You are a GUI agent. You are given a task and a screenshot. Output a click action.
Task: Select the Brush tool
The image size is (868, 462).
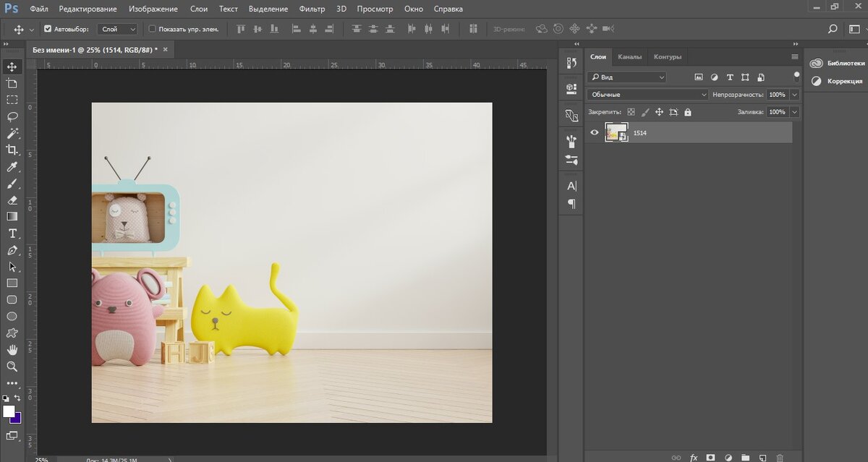pos(12,183)
